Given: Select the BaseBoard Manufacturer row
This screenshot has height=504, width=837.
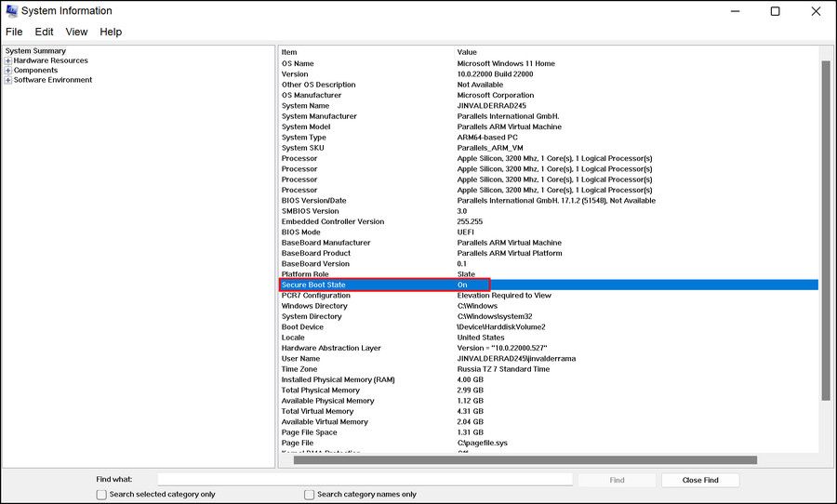Looking at the screenshot, I should 549,243.
